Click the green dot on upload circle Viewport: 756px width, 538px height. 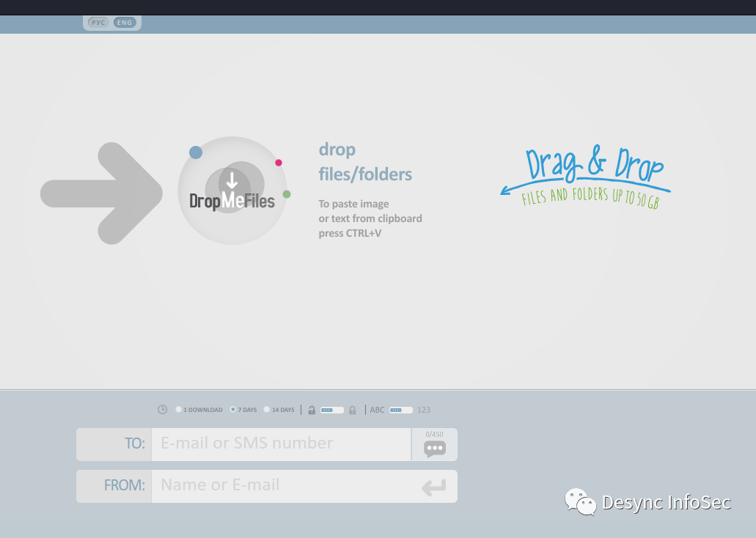[x=287, y=194]
